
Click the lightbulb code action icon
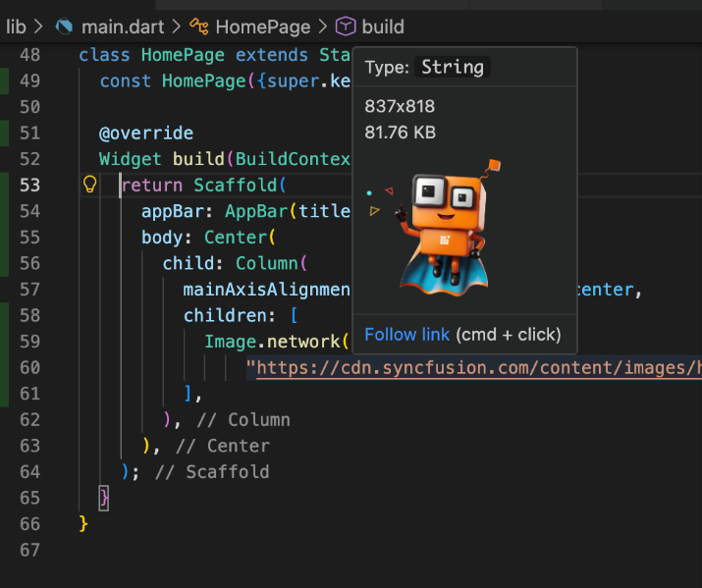(x=89, y=185)
